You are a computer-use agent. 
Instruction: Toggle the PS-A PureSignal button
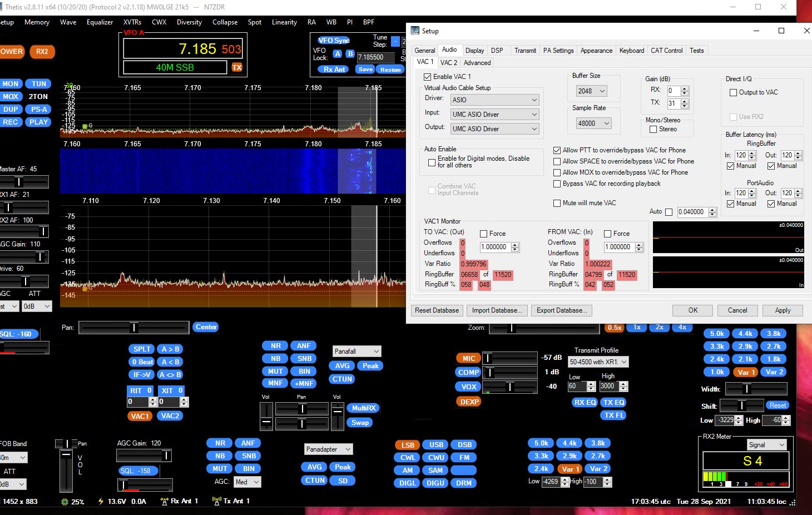(39, 109)
